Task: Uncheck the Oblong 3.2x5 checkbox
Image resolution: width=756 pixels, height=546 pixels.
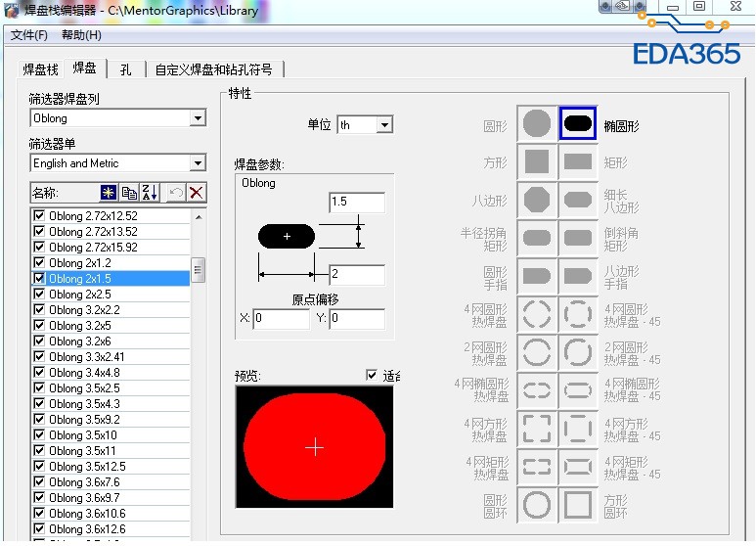Action: pos(39,326)
